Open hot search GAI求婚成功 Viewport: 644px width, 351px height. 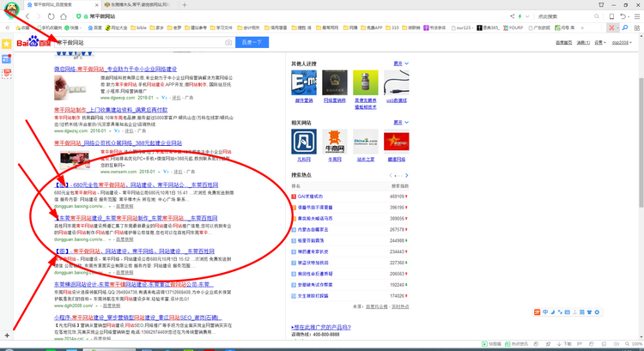point(310,197)
